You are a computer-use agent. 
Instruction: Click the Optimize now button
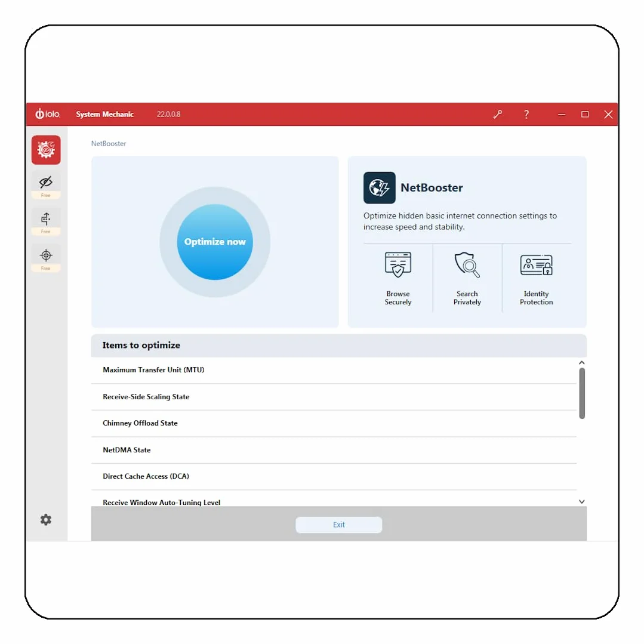[215, 242]
